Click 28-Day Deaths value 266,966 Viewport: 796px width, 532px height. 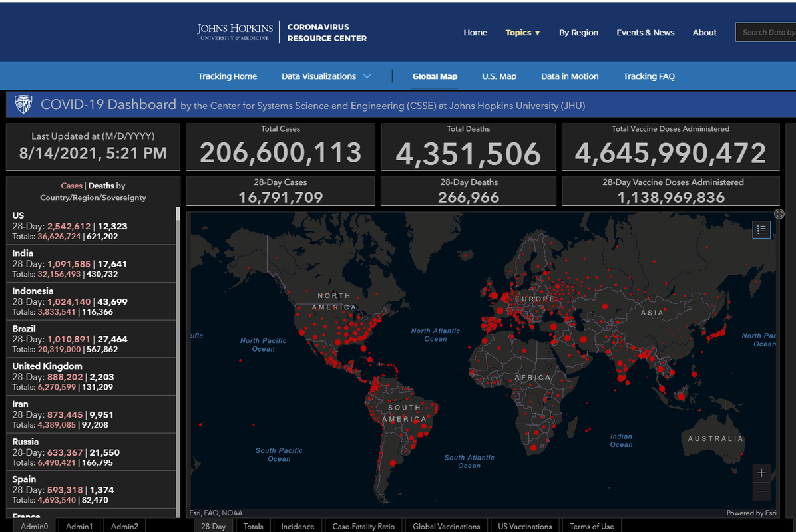(469, 198)
